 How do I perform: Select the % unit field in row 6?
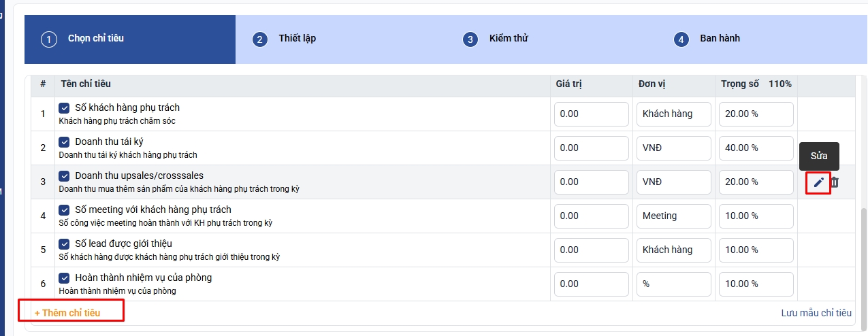point(673,284)
